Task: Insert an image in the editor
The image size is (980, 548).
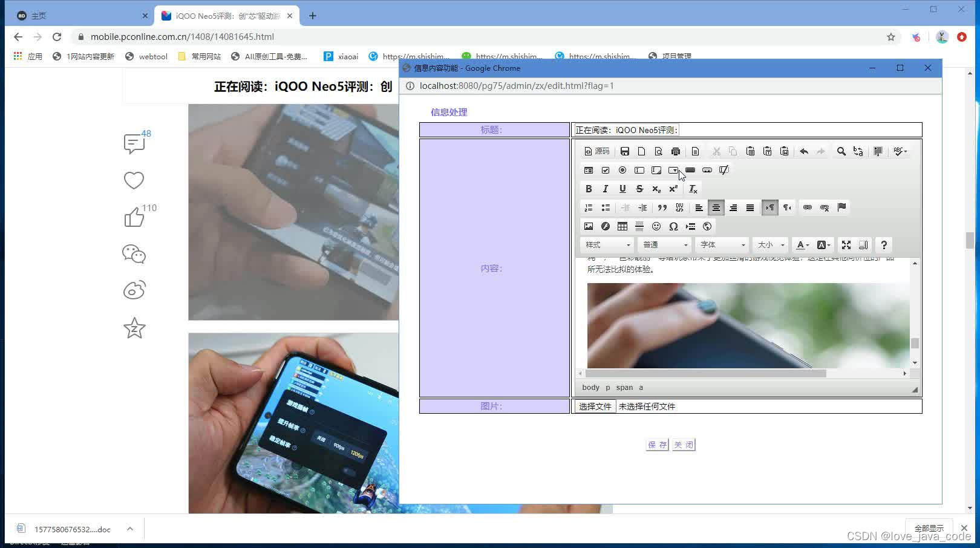Action: tap(589, 226)
